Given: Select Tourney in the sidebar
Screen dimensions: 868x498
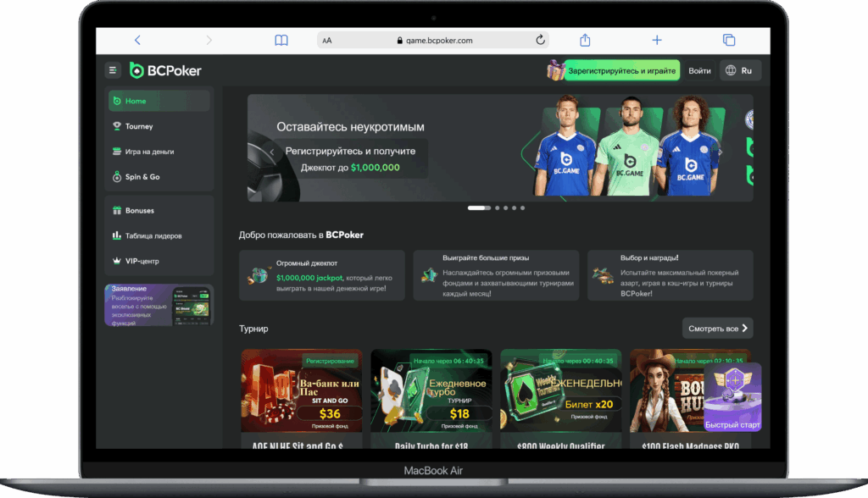Looking at the screenshot, I should click(x=139, y=126).
